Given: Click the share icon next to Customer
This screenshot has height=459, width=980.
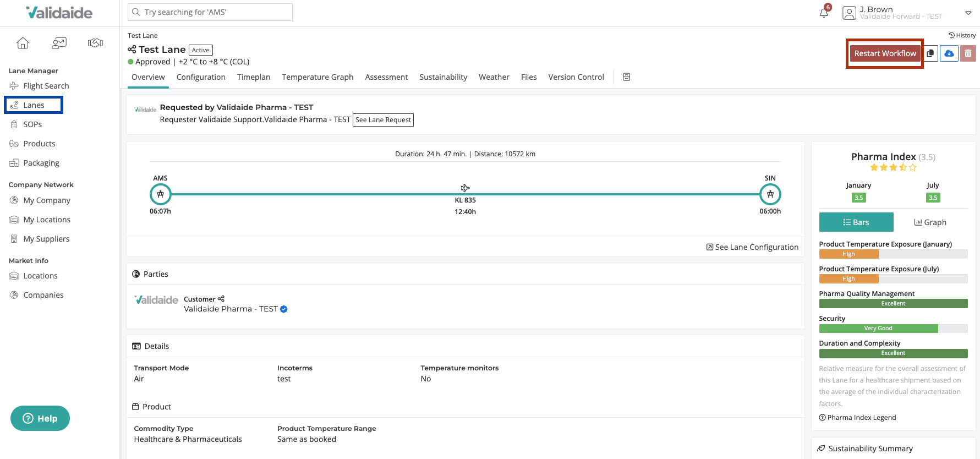Looking at the screenshot, I should (221, 299).
